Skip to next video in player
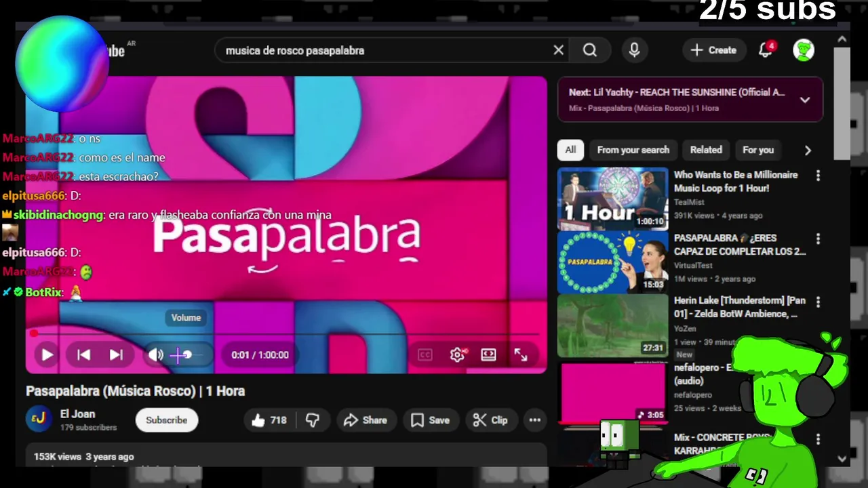Screen dimensions: 868x488 pos(116,354)
